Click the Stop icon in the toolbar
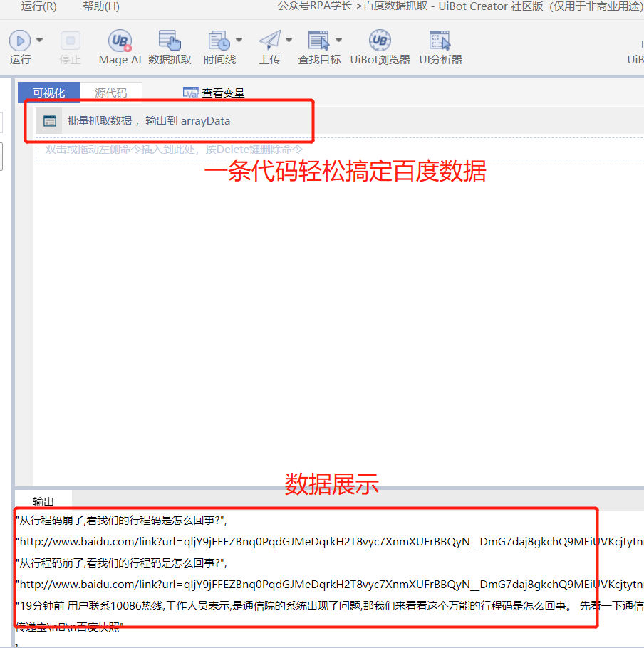 pos(71,41)
